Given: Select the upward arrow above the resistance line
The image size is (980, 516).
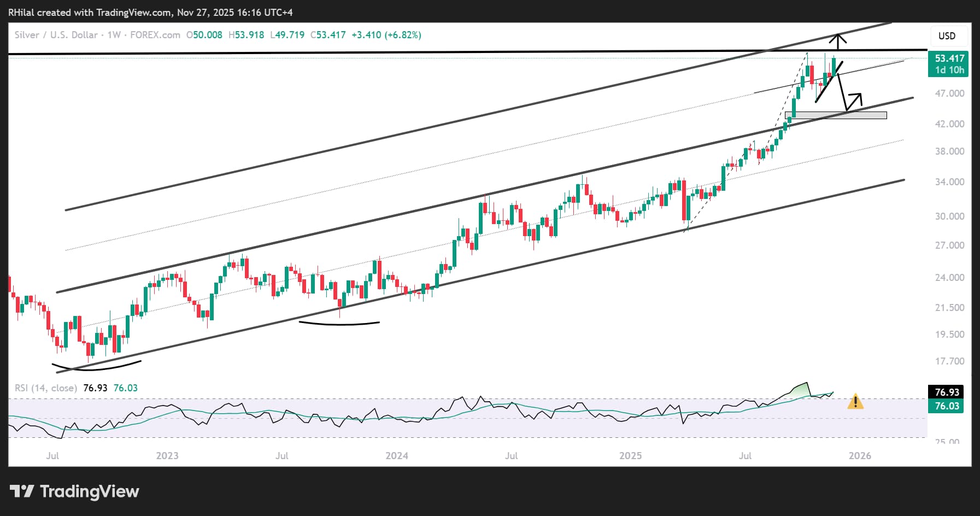Looking at the screenshot, I should tap(837, 40).
